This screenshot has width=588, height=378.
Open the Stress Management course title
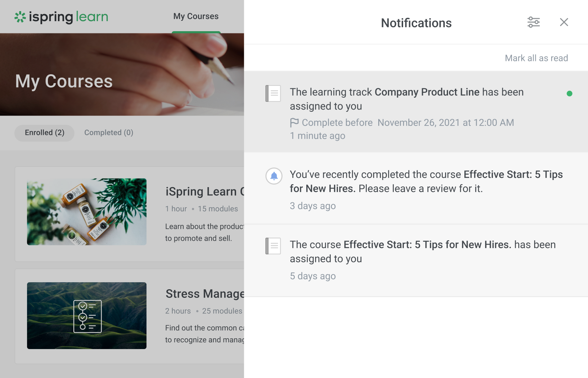pyautogui.click(x=205, y=294)
